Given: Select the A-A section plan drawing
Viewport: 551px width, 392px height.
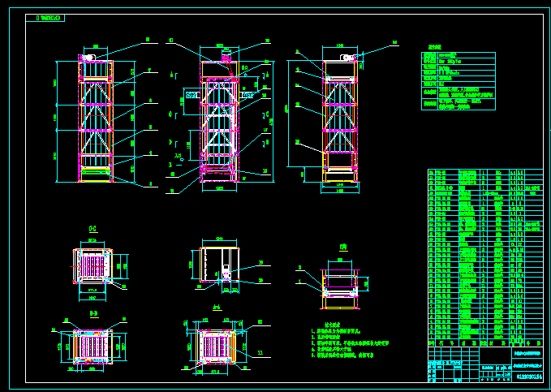Looking at the screenshot, I should point(217,347).
